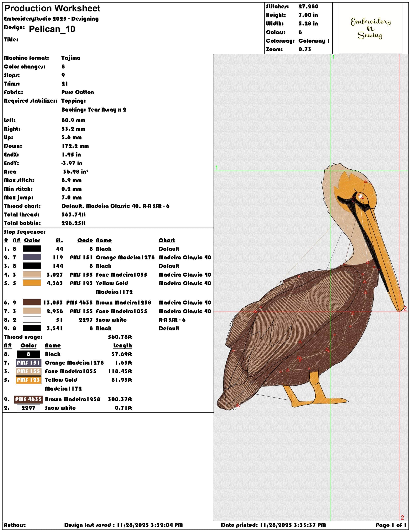
Task: Click the PMS 4635 thread usage swatch
Action: click(28, 399)
